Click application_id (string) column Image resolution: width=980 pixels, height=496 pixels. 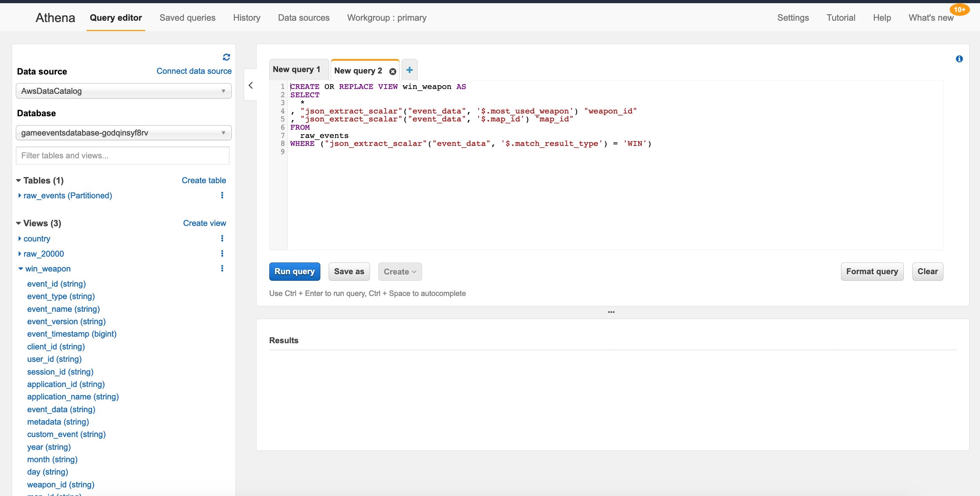point(66,385)
